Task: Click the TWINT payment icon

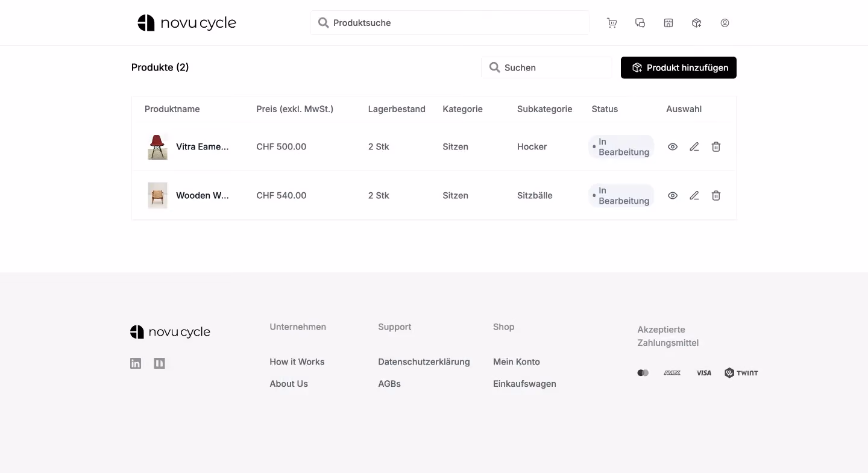Action: pyautogui.click(x=741, y=373)
